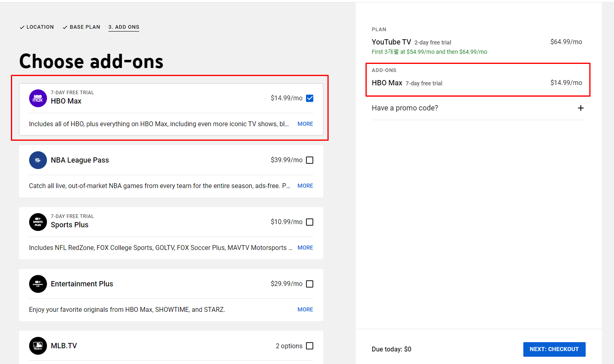Click the Sports Plus title

[x=70, y=225]
